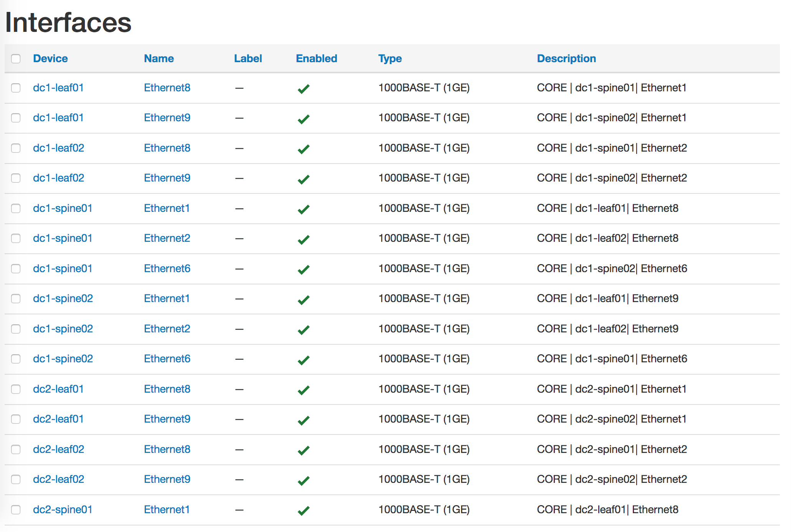
Task: Sort the table by the Name column
Action: point(159,58)
